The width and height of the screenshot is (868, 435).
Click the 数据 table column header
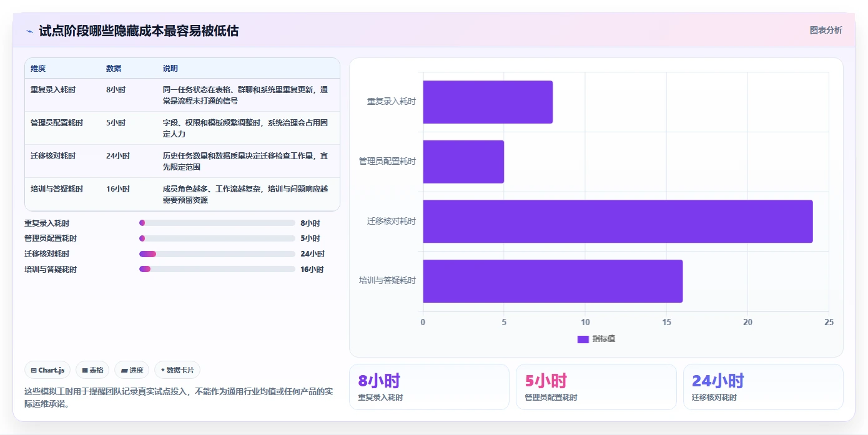[x=114, y=69]
